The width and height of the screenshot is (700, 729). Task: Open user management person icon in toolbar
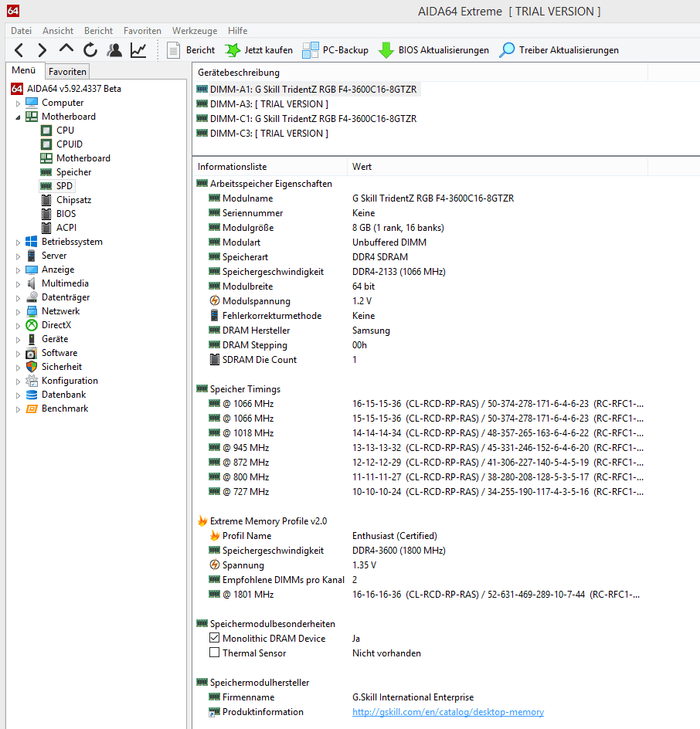click(x=114, y=49)
